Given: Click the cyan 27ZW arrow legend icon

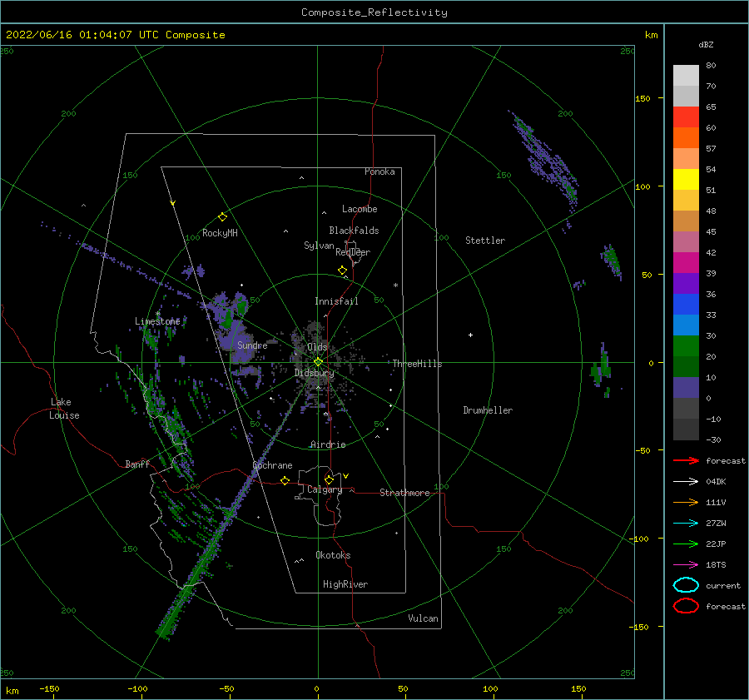Looking at the screenshot, I should coord(686,524).
